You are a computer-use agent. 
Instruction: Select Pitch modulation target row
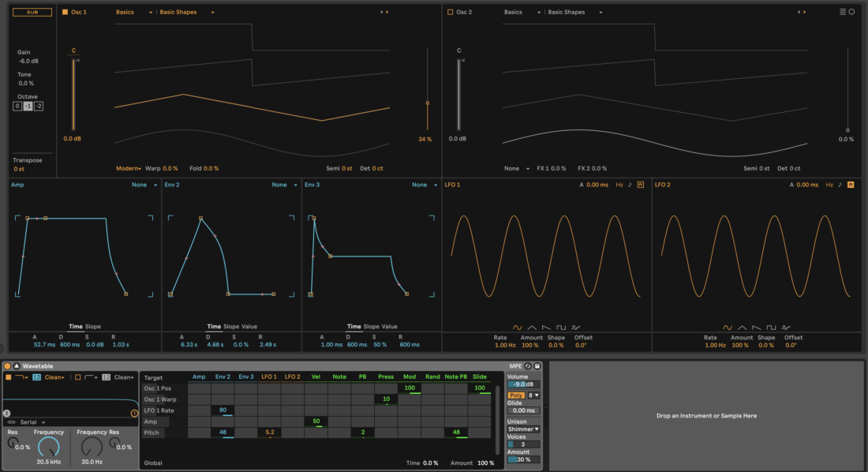(164, 433)
